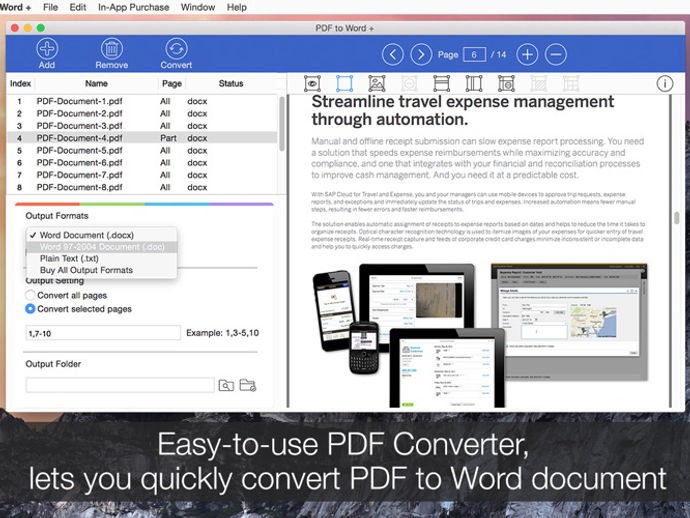Go to the previous page using the left arrow
This screenshot has height=518, width=690.
tap(393, 55)
